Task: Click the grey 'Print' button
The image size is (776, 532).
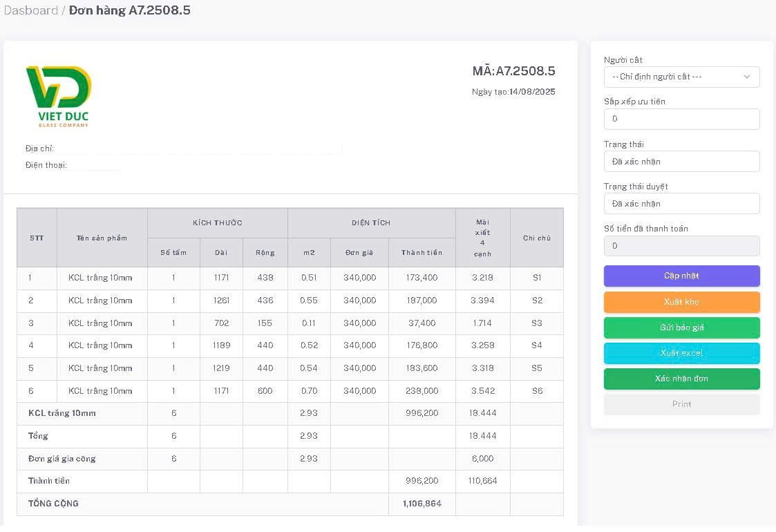Action: point(681,404)
